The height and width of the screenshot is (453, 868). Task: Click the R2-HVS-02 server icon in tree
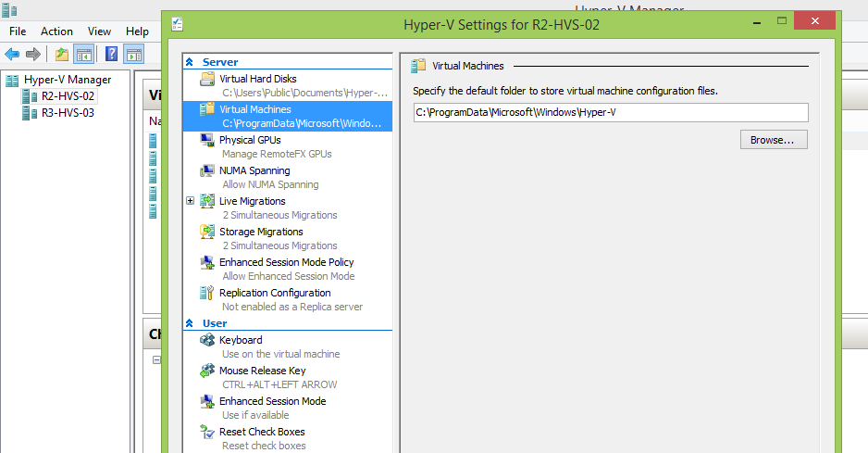coord(30,96)
